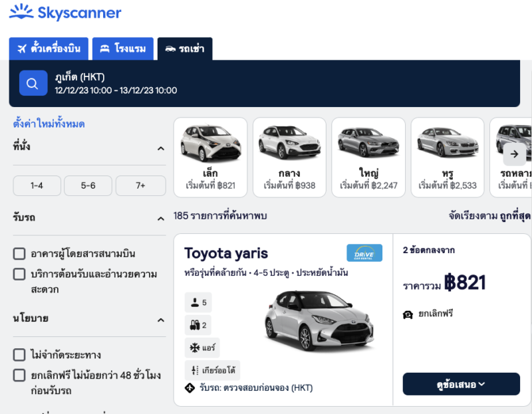Open the ตั๋วเครื่องบิน flights tab

(49, 49)
